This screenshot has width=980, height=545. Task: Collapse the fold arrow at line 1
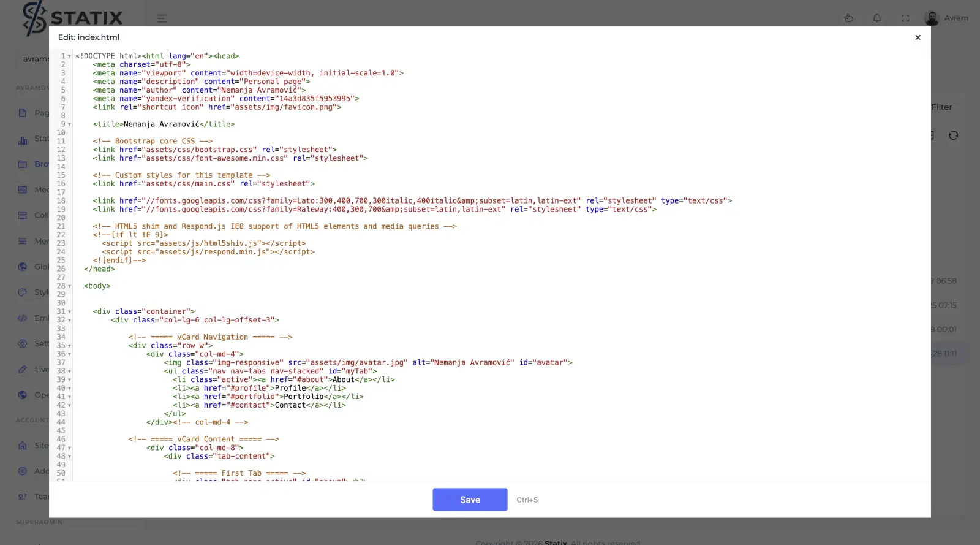[69, 56]
